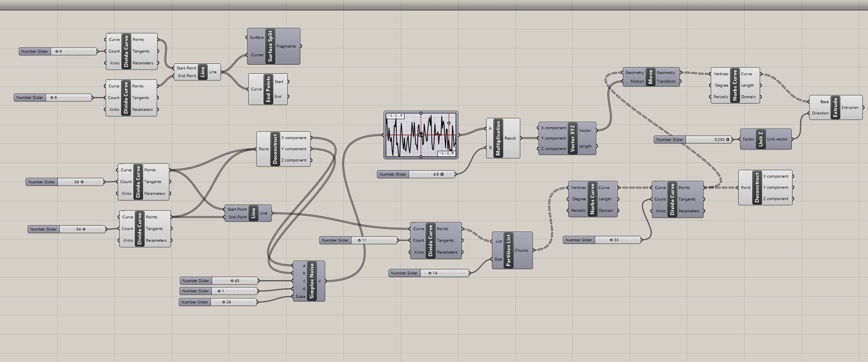Click the Graph Mapper noise graph
This screenshot has height=362, width=868.
click(421, 135)
